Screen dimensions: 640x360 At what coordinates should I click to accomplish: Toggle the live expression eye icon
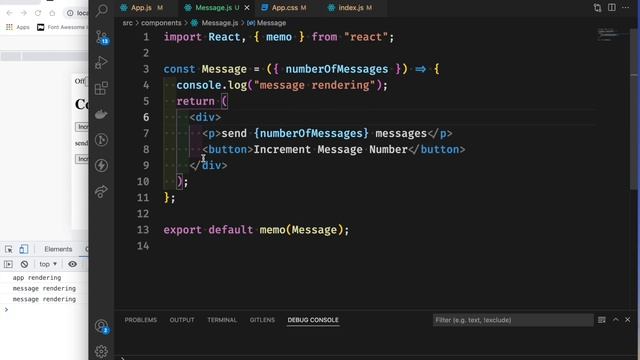pos(72,264)
